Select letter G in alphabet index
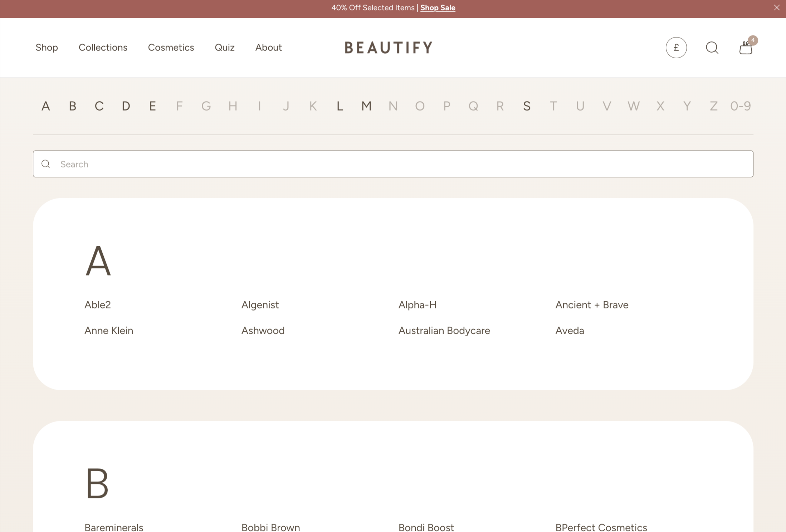The height and width of the screenshot is (532, 786). click(206, 106)
